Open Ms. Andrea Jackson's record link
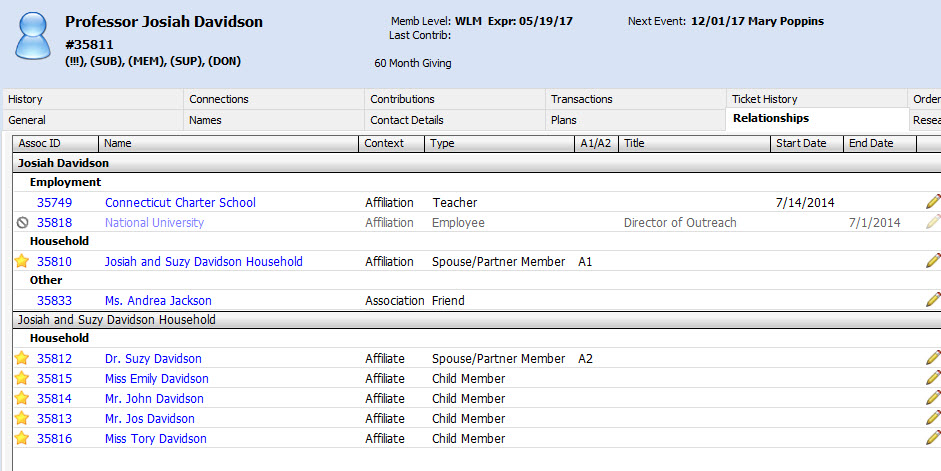The image size is (941, 471). click(158, 300)
